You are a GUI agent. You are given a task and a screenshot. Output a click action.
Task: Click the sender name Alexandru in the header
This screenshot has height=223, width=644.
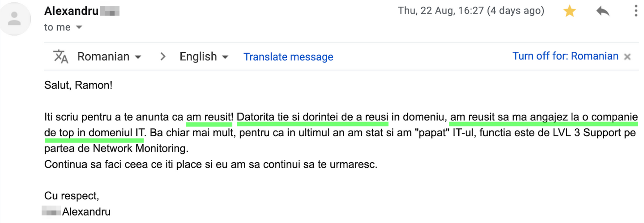pyautogui.click(x=71, y=11)
